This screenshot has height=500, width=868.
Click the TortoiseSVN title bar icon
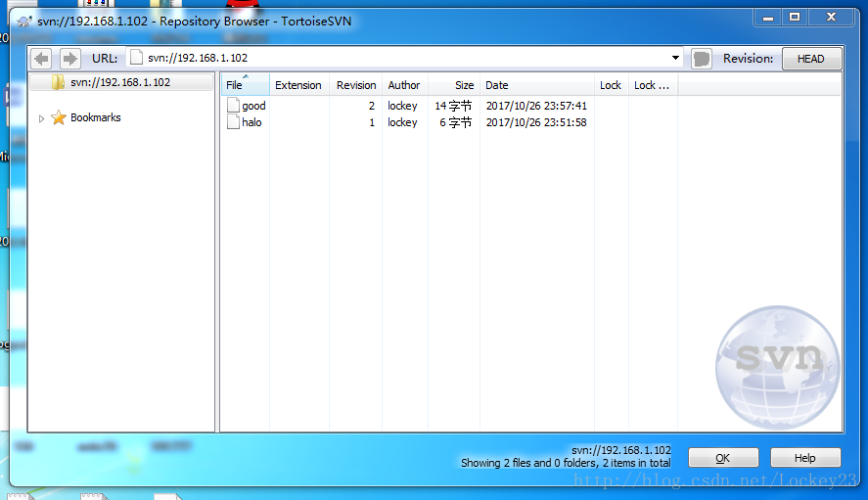(24, 22)
